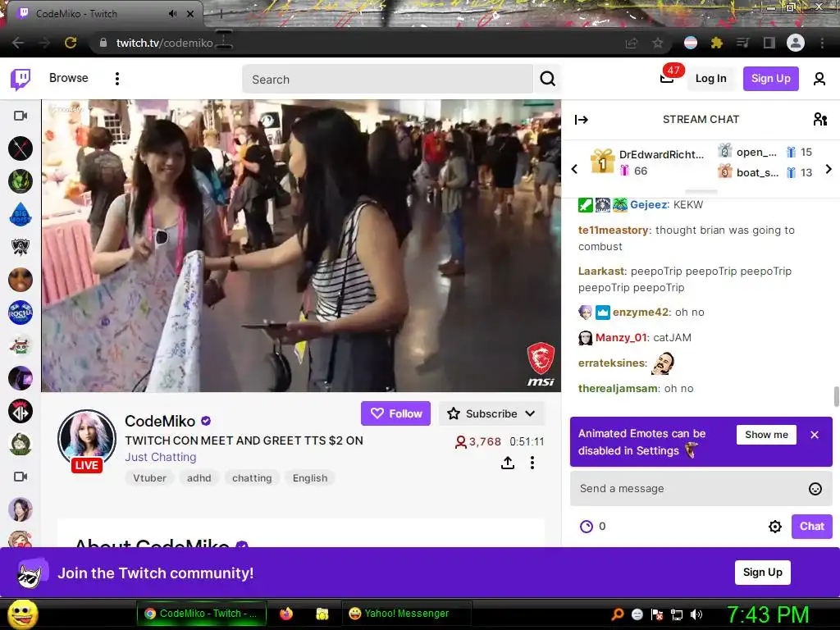Select the Vtuber tag

point(149,478)
